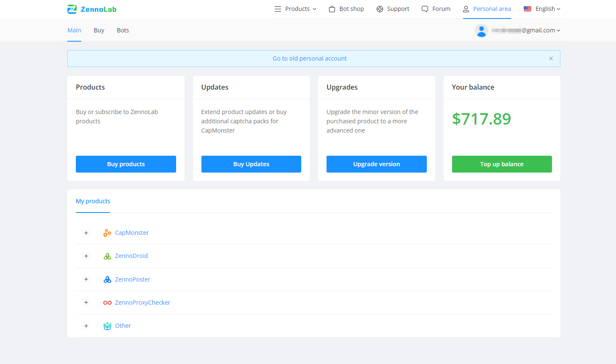Image resolution: width=616 pixels, height=364 pixels.
Task: Click the Personal area person icon
Action: 466,9
